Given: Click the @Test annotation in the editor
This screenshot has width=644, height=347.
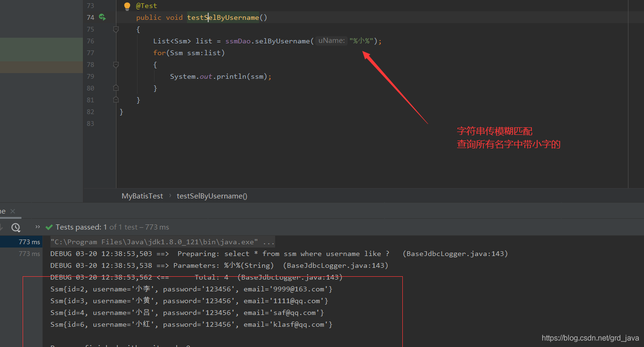Looking at the screenshot, I should click(147, 6).
